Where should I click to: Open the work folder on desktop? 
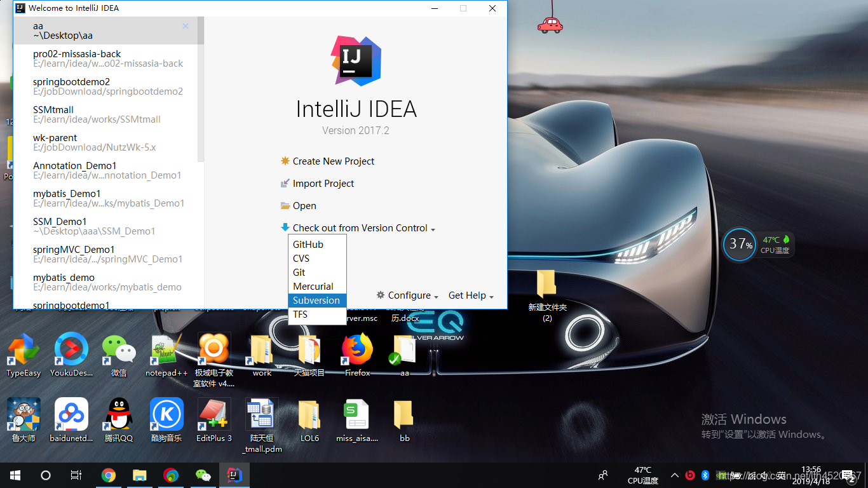[262, 355]
